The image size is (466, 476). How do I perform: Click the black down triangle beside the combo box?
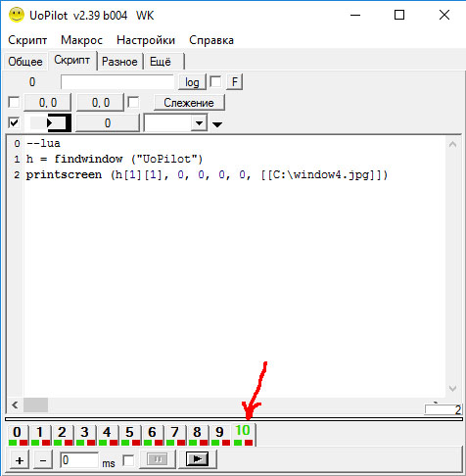217,124
